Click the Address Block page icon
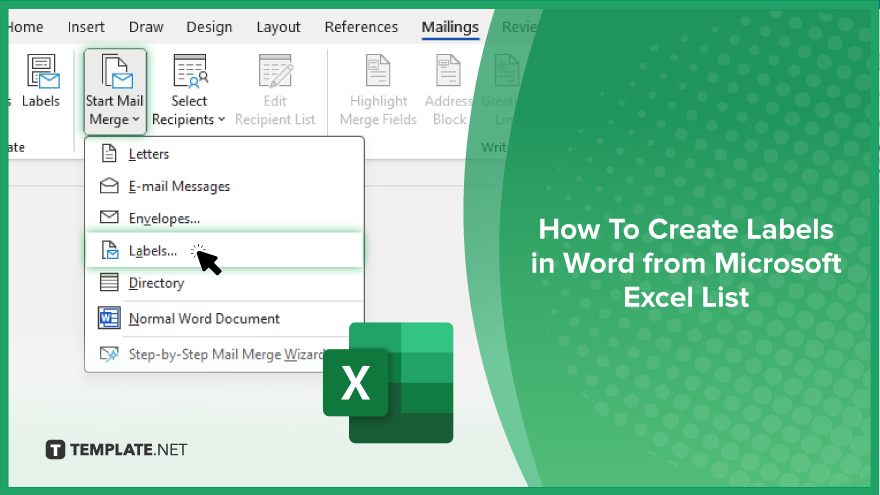This screenshot has width=880, height=495. point(448,70)
